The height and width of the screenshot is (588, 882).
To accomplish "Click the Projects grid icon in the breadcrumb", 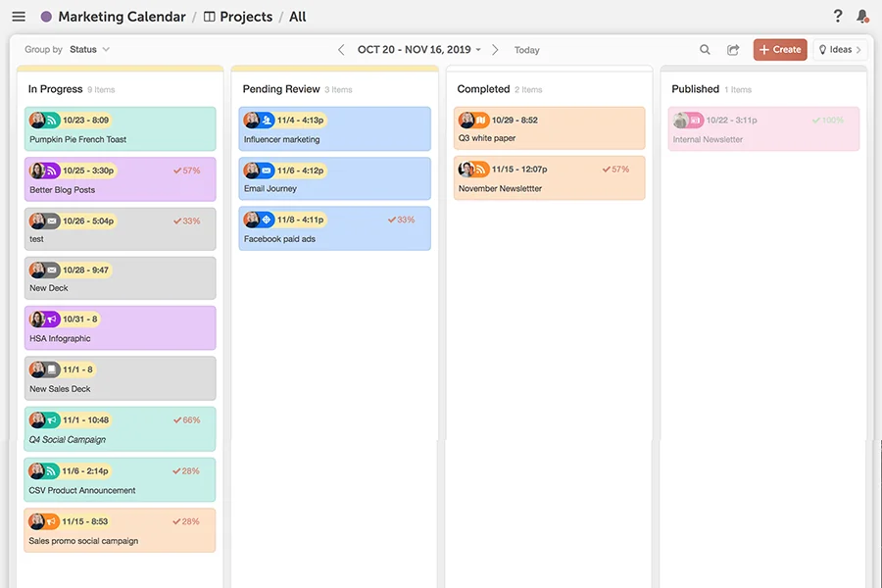I will pos(210,16).
